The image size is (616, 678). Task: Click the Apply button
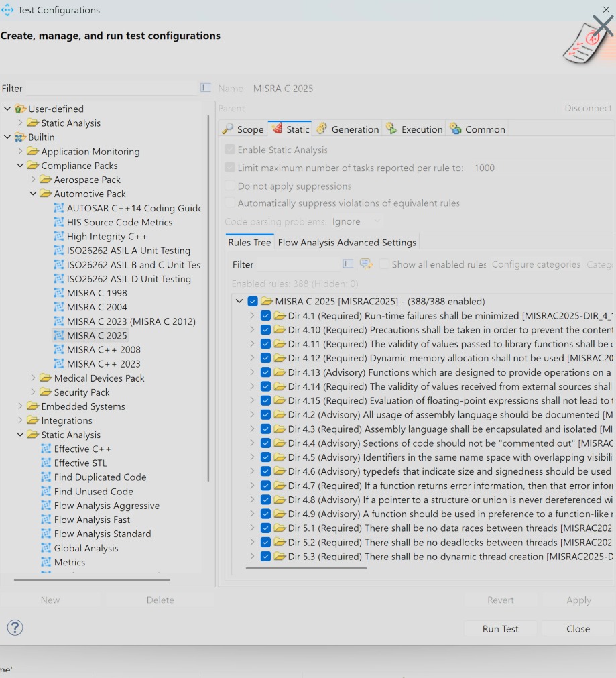[x=578, y=600]
